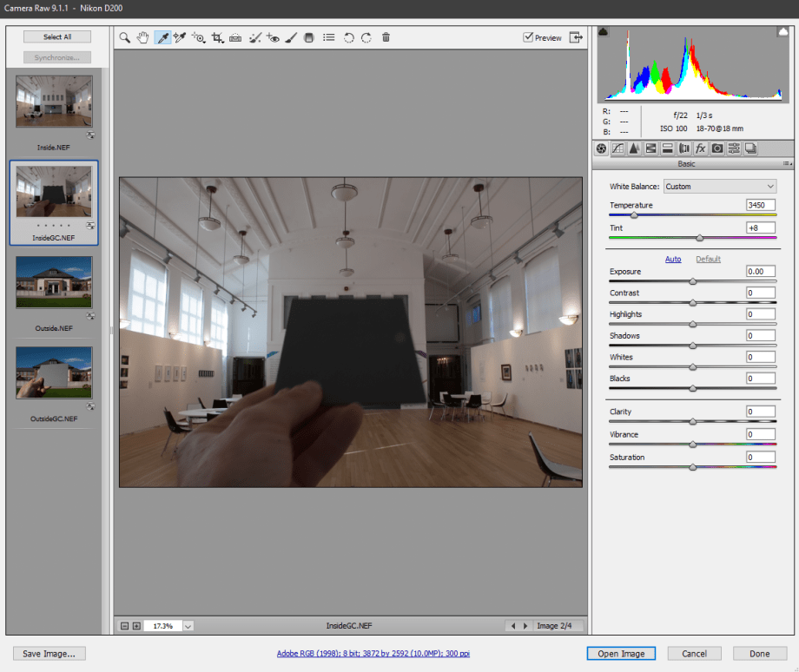Click the Auto tone link

point(673,260)
